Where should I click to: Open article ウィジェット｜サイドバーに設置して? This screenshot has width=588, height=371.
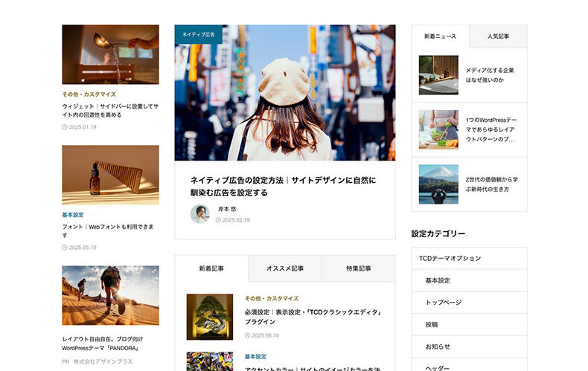110,111
